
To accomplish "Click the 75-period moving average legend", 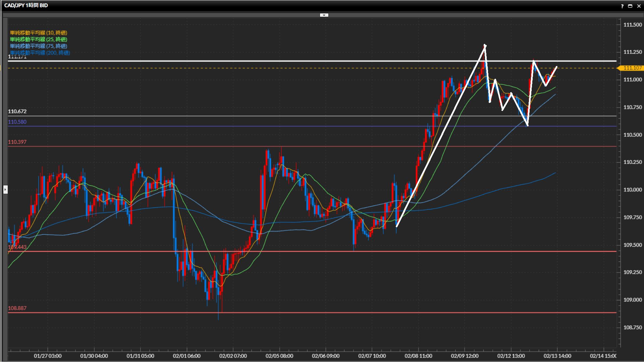I will coord(39,46).
